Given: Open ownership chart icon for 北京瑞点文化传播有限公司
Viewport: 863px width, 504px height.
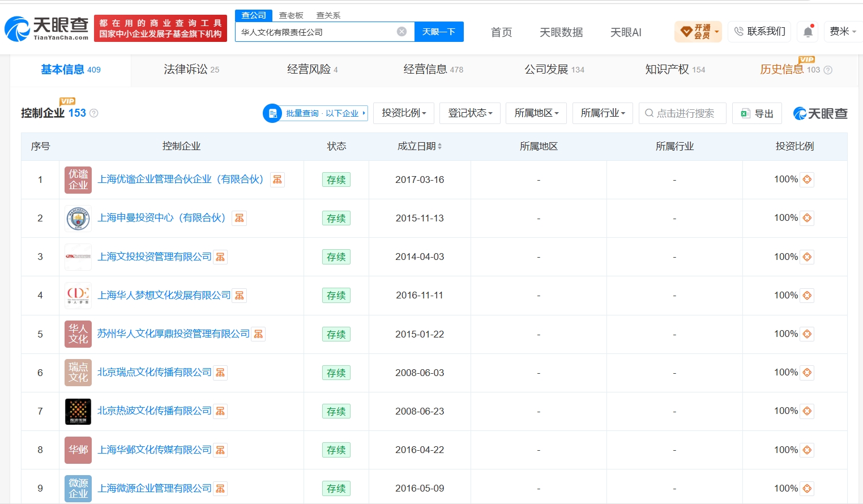Looking at the screenshot, I should (x=220, y=373).
